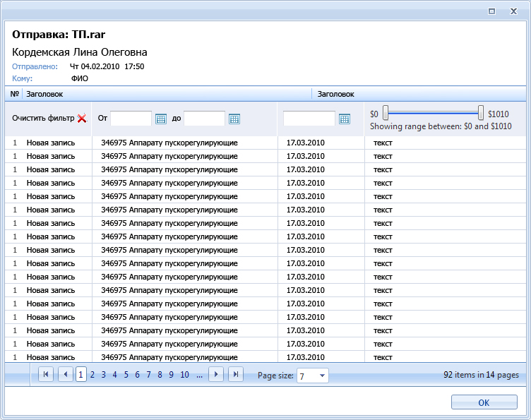Screen dimensions: 531x420
Task: Jump to the last page
Action: [236, 374]
